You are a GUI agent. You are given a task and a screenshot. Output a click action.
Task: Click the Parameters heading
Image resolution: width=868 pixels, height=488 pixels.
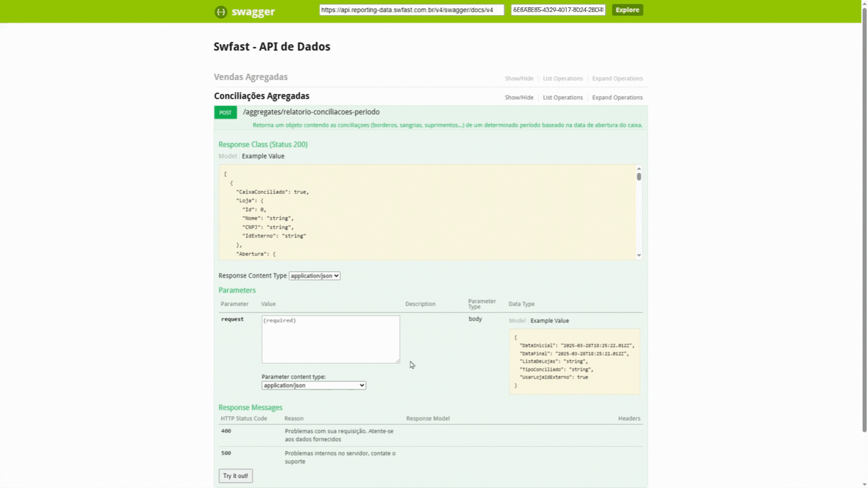(237, 290)
